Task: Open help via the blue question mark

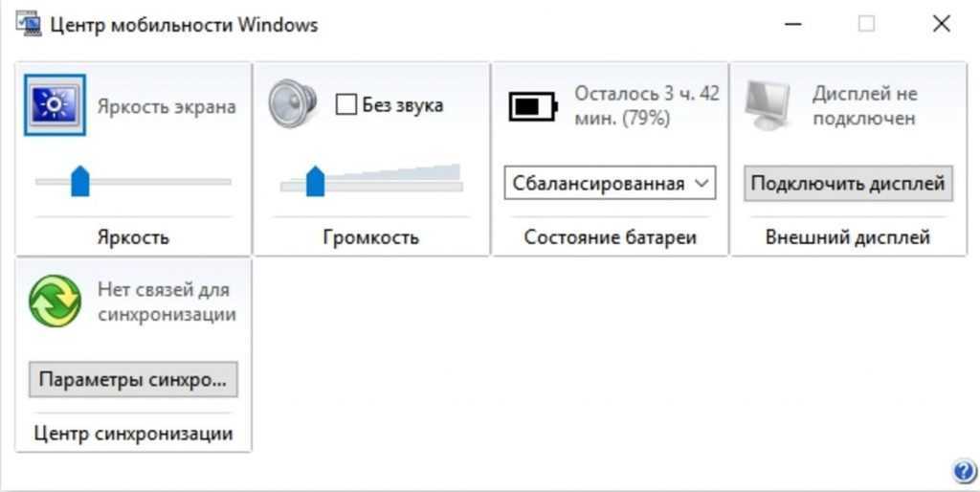Action: point(964,470)
